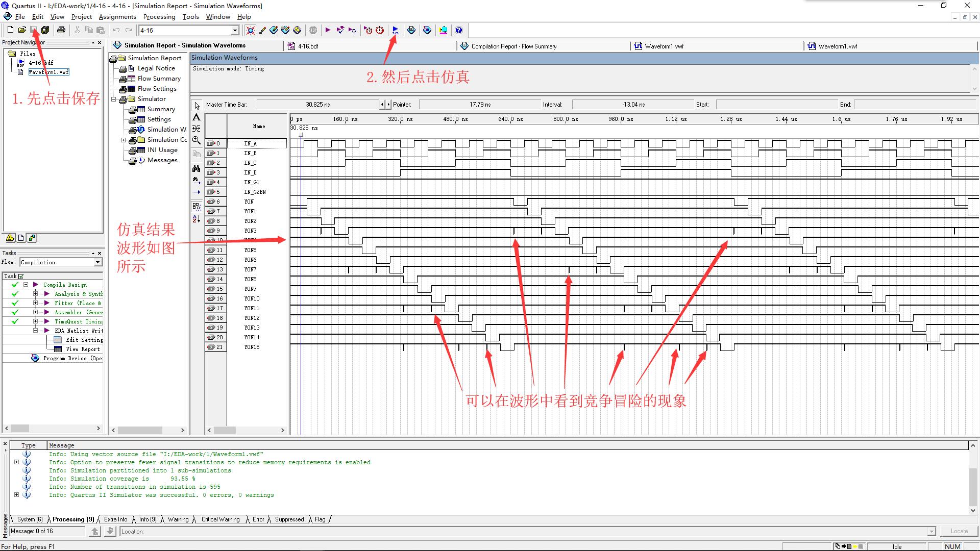This screenshot has height=551, width=980.
Task: Collapse the Simulator tree node
Action: coord(114,99)
